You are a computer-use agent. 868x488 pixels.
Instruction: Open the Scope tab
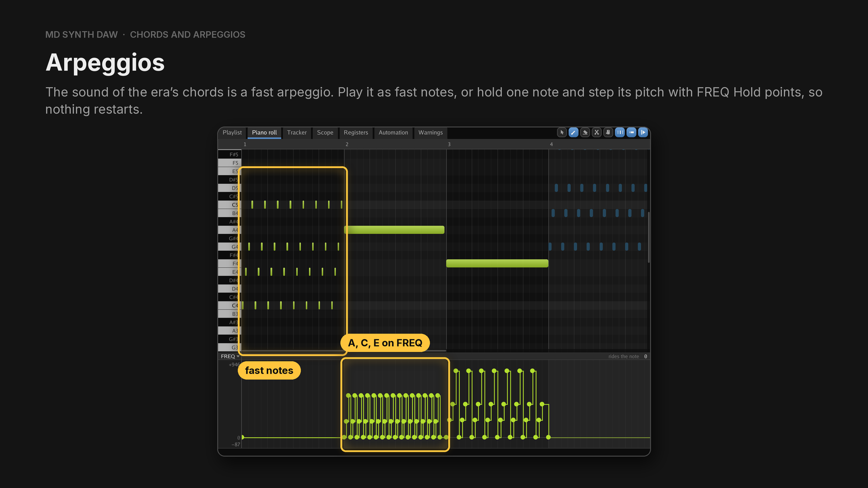(325, 132)
